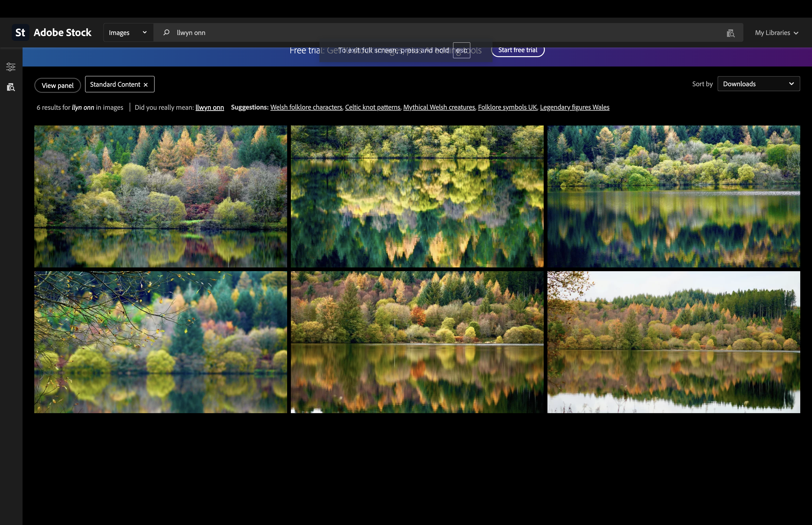Click the Adobe Stock St logo
The image size is (812, 525).
[20, 33]
